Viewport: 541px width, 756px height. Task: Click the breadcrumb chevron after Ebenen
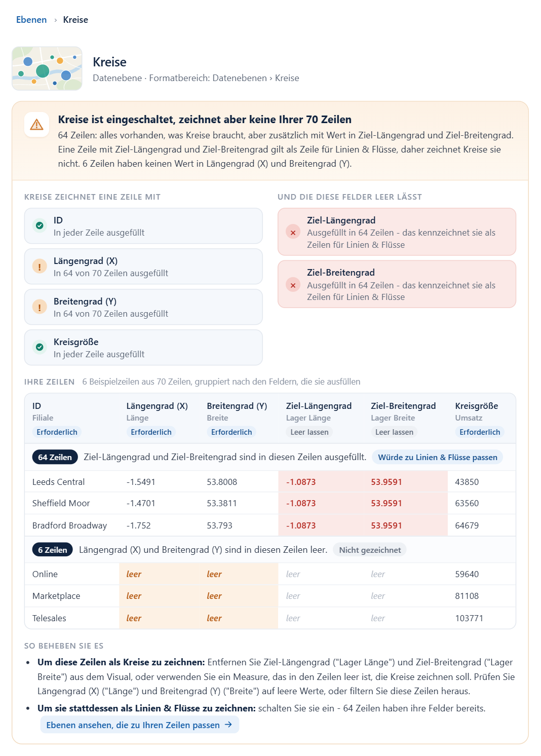(x=55, y=20)
